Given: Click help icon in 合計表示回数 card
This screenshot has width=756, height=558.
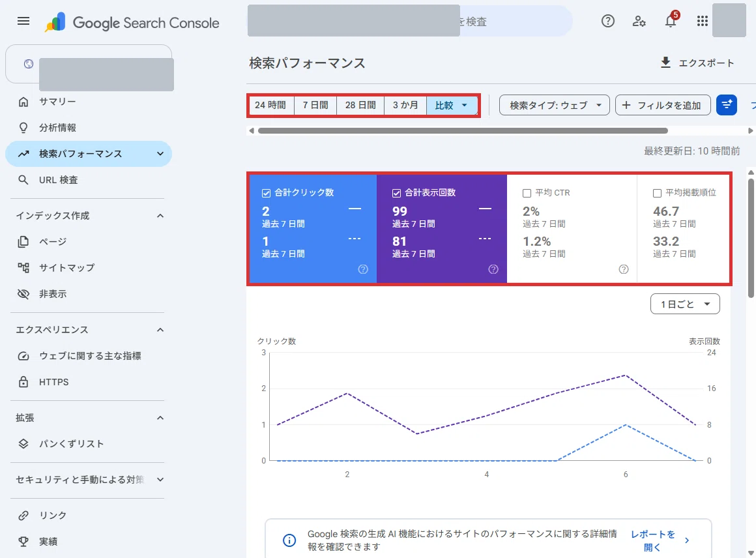Looking at the screenshot, I should 493,269.
